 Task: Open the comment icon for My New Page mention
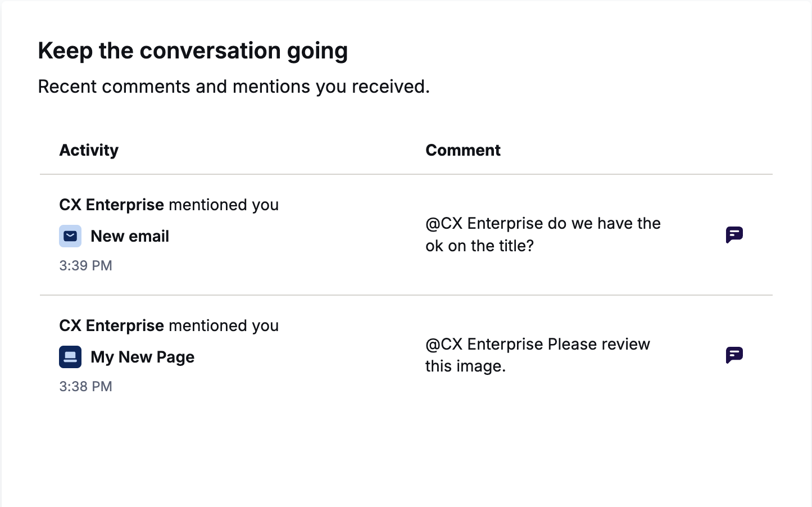[734, 355]
